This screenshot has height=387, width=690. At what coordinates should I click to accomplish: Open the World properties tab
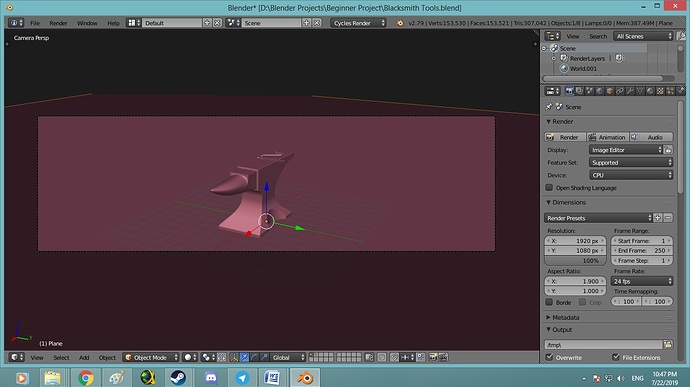point(600,91)
